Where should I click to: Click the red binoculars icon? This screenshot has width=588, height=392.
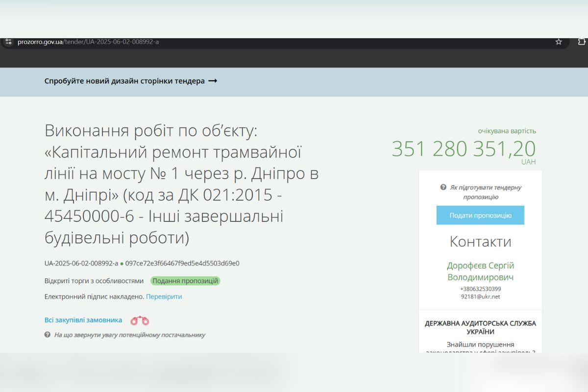(140, 320)
